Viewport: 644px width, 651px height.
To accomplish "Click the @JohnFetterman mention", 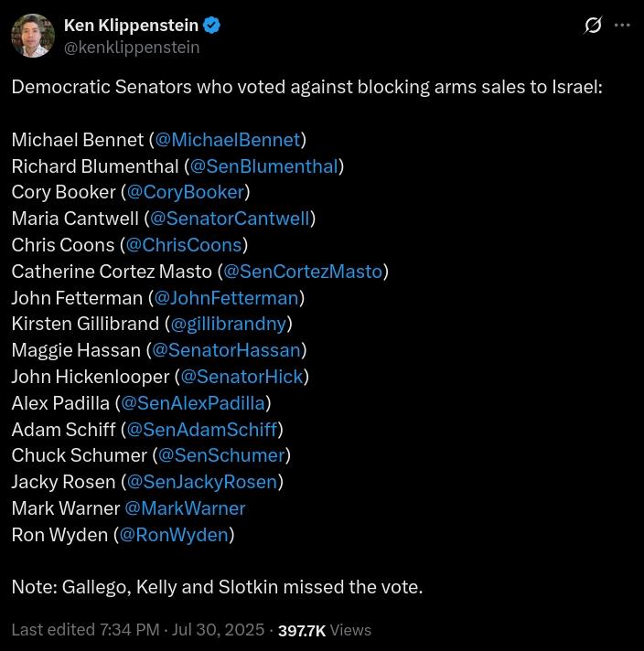I will pyautogui.click(x=226, y=298).
